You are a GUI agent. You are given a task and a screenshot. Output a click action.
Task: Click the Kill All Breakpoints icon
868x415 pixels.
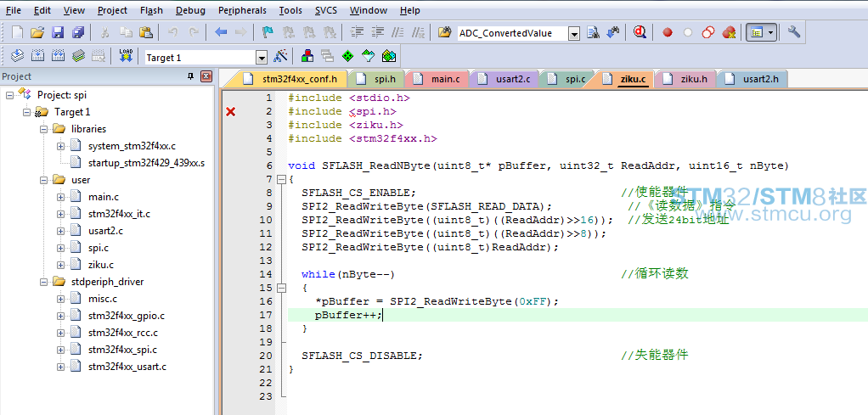click(729, 32)
